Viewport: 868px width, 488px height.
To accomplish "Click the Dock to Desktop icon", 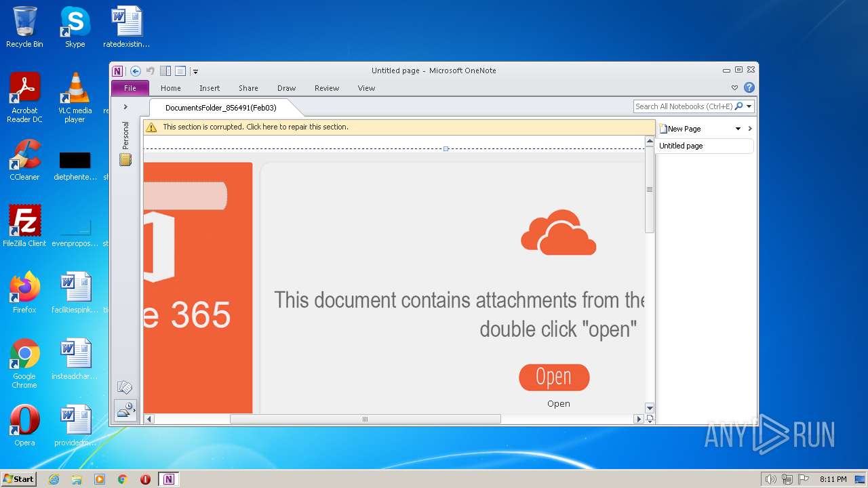I will coord(165,71).
